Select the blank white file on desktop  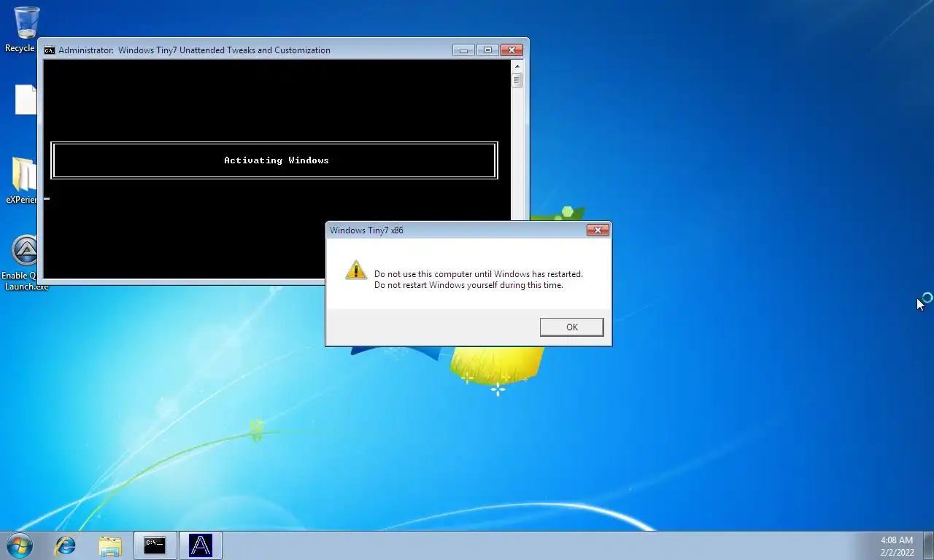[x=26, y=100]
